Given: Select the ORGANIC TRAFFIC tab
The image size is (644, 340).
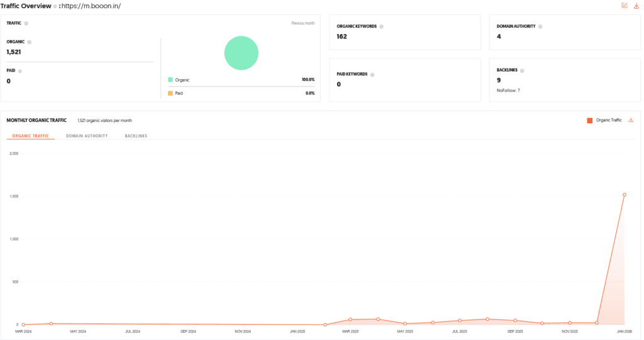Looking at the screenshot, I should (x=30, y=136).
